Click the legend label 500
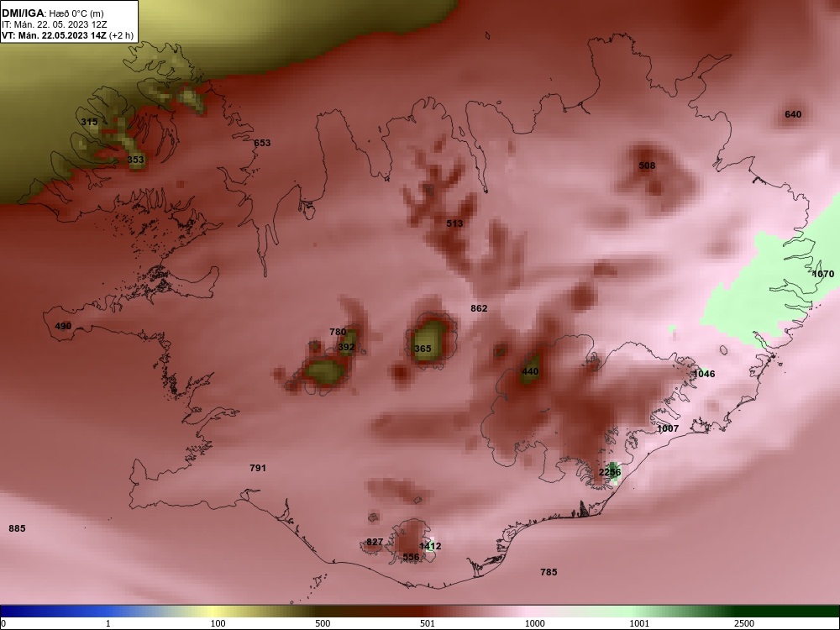This screenshot has width=840, height=630. click(x=323, y=623)
